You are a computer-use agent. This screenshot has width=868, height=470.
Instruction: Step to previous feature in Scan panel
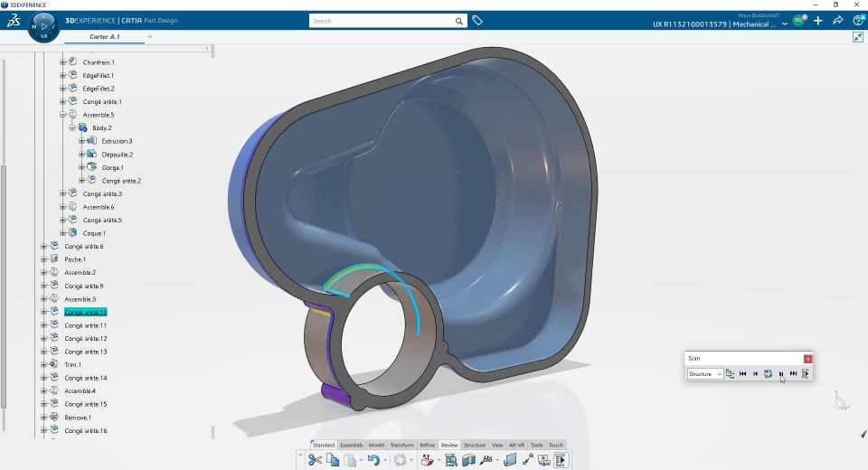click(755, 373)
